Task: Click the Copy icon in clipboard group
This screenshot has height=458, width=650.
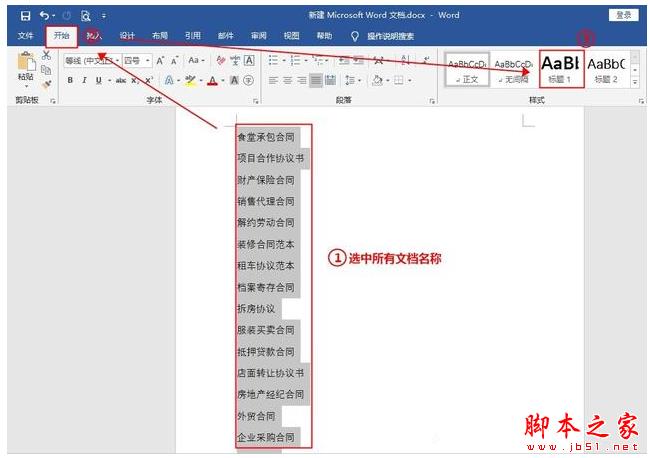Action: 46,70
